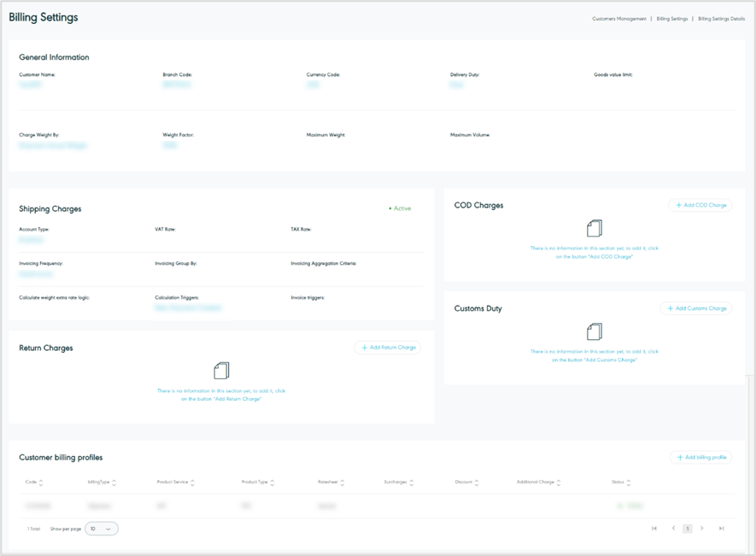Open the Show per page dropdown
Viewport: 756px width, 556px height.
point(102,529)
